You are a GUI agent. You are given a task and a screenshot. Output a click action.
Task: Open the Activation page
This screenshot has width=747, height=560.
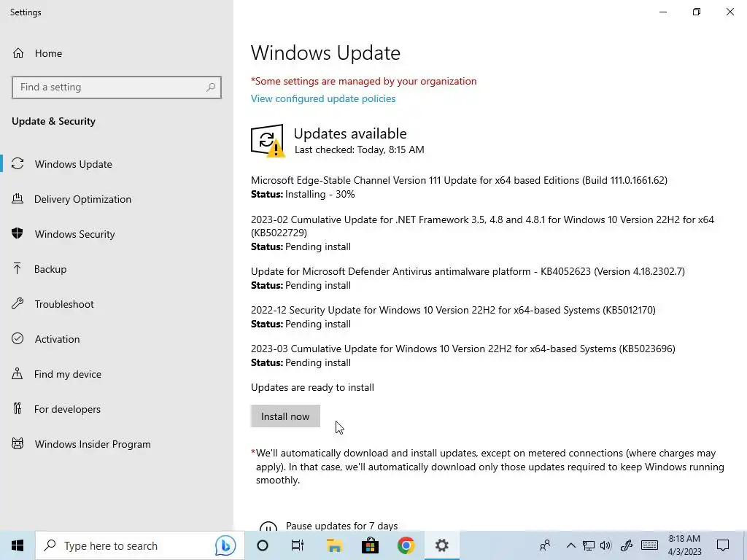tap(117, 338)
